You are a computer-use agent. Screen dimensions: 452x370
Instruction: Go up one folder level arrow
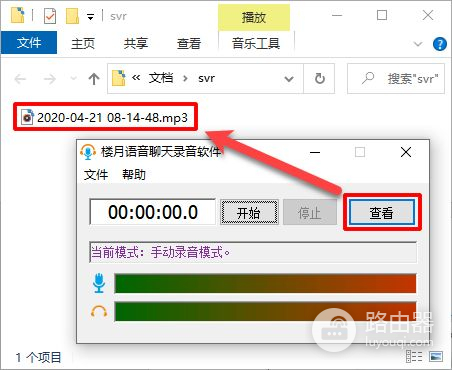pos(94,79)
